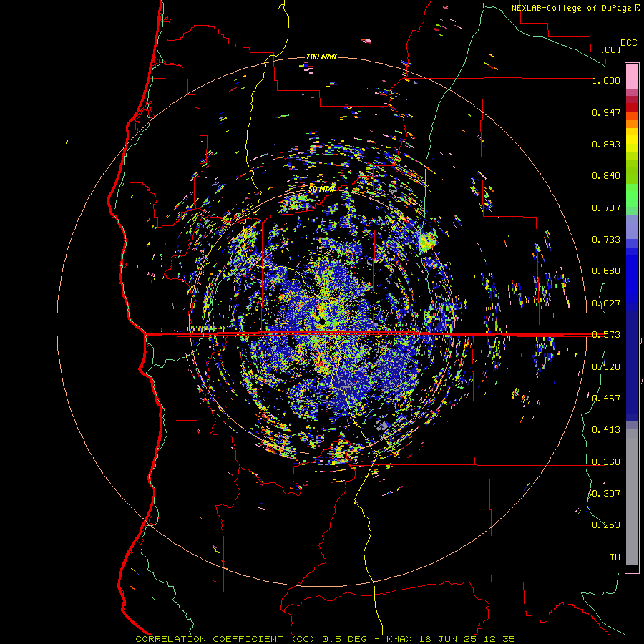Pick the pink swatch at top of color scale
This screenshot has height=644, width=644.
(632, 76)
